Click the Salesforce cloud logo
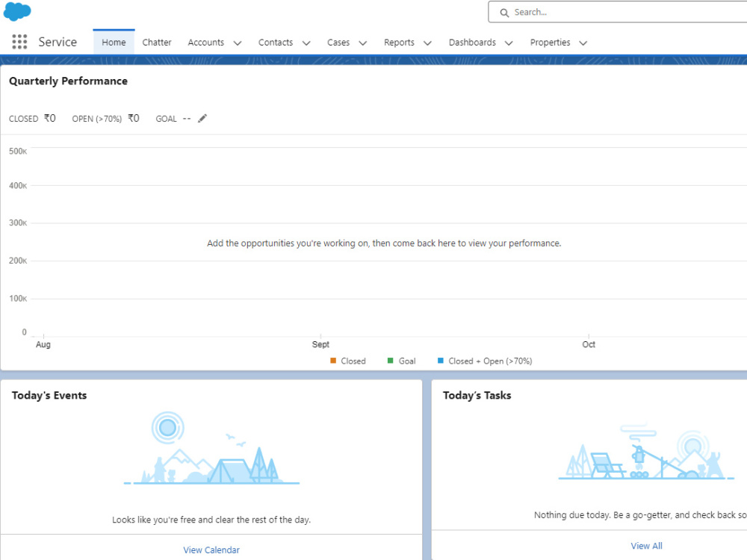 click(x=17, y=11)
